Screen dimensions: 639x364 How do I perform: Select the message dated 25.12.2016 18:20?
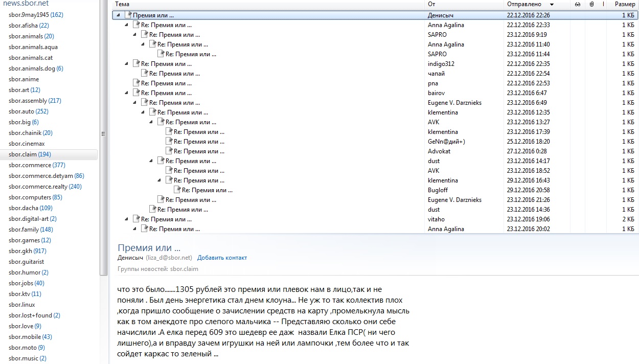(375, 142)
